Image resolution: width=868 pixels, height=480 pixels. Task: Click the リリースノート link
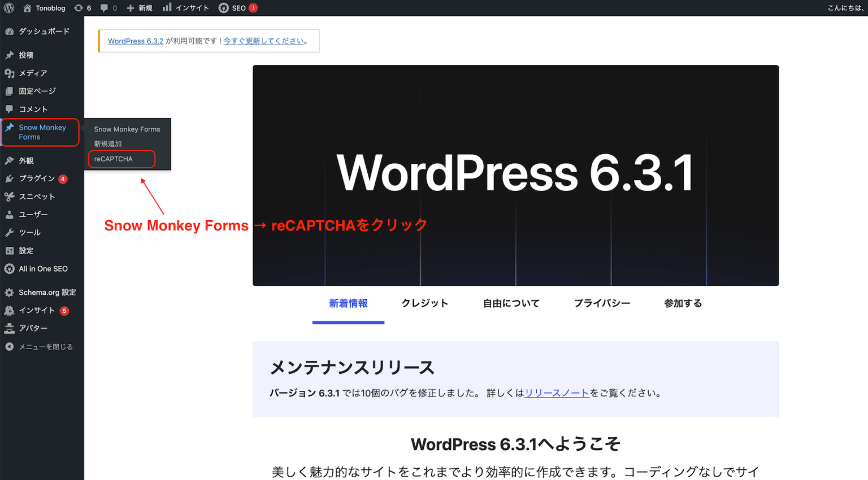[x=556, y=392]
